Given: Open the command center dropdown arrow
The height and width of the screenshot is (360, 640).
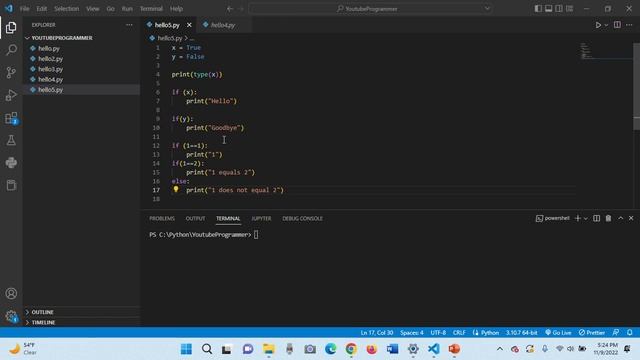Looking at the screenshot, I should click(x=487, y=9).
